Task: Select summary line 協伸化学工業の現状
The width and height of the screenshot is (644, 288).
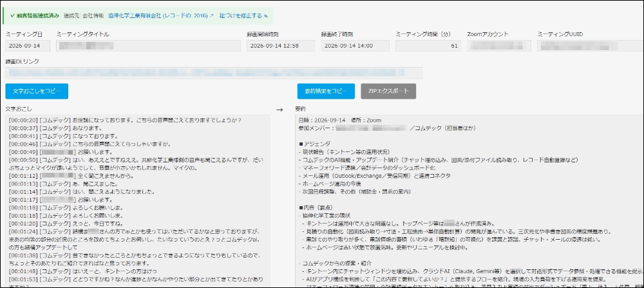Action: pyautogui.click(x=324, y=215)
